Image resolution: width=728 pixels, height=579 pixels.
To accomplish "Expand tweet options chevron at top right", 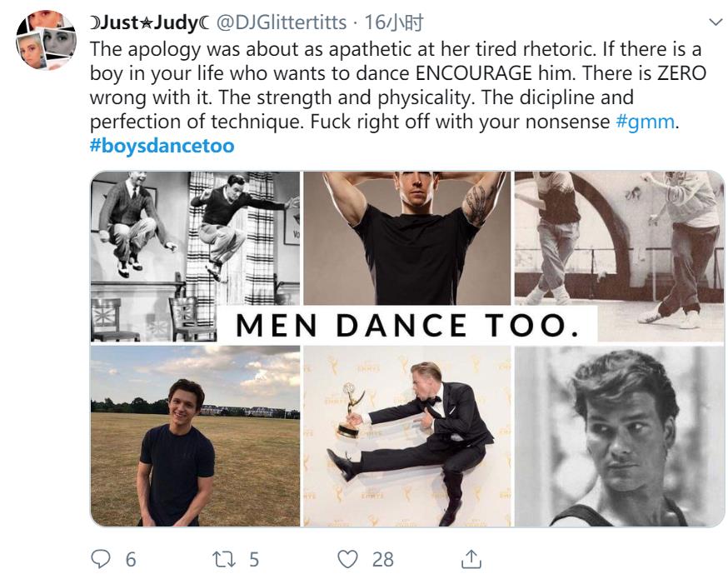I will tap(714, 20).
